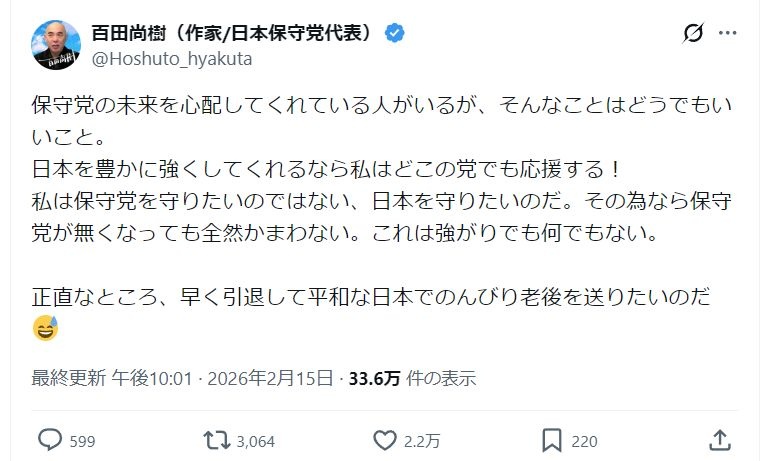
Task: Click the 220 bookmark count
Action: click(x=585, y=441)
